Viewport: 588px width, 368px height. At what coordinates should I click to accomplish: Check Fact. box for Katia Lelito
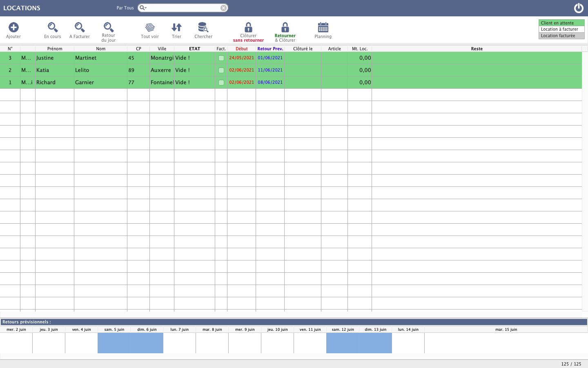click(x=221, y=70)
